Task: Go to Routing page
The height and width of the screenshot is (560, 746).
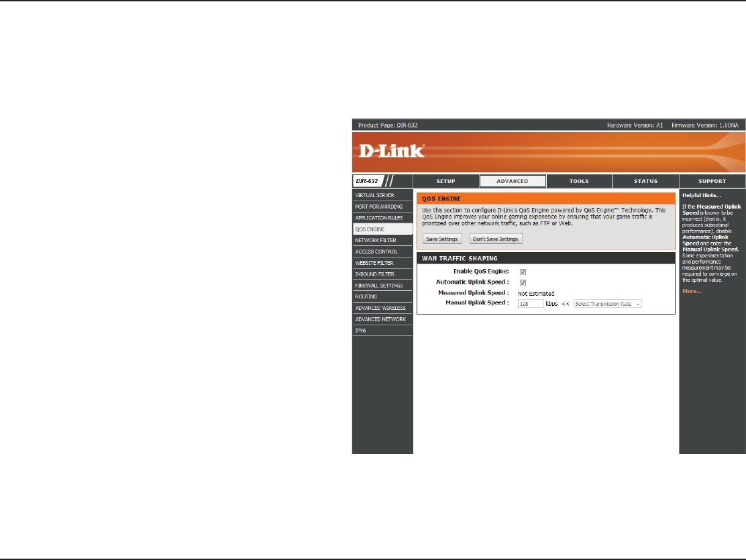Action: 382,296
